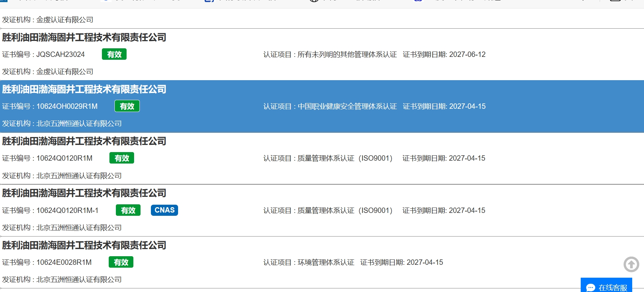Click expiry date for certificate 10624Q0120R1M-1
The height and width of the screenshot is (292, 644).
[467, 210]
